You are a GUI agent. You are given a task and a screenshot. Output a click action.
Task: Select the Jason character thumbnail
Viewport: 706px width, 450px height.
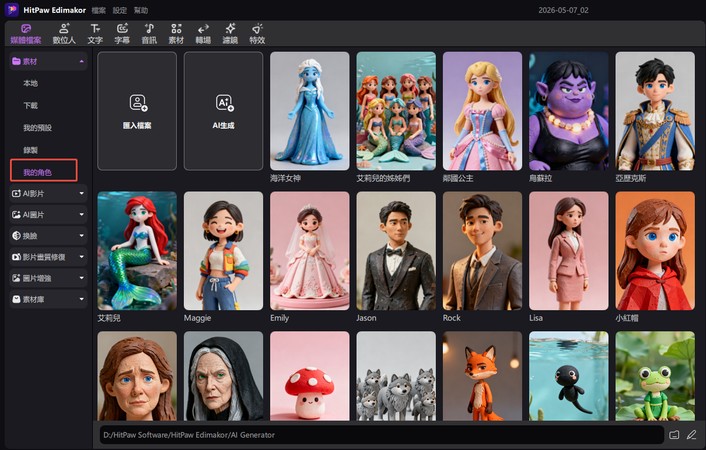396,251
